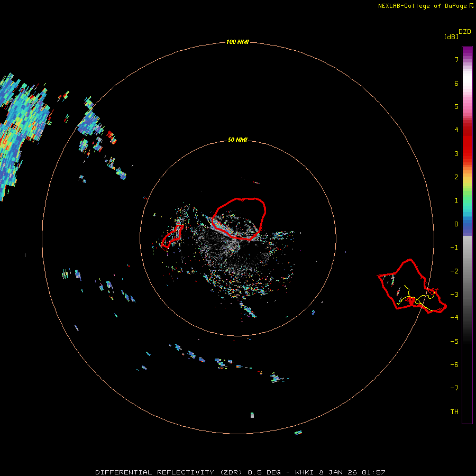Image resolution: width=476 pixels, height=476 pixels.
Task: Click the red Oahu island outline with yellow roads
Action: pos(412,286)
